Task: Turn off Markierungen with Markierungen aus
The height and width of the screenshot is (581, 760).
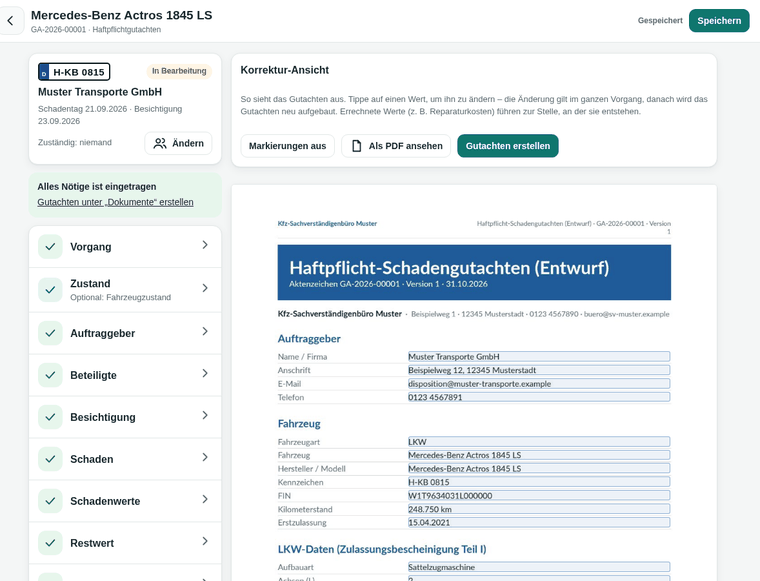Action: 287,146
